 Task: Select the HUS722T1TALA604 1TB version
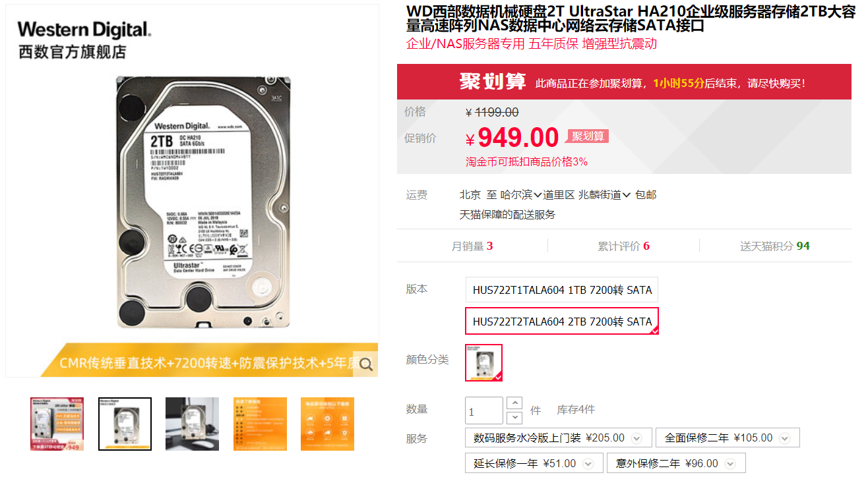(x=562, y=290)
